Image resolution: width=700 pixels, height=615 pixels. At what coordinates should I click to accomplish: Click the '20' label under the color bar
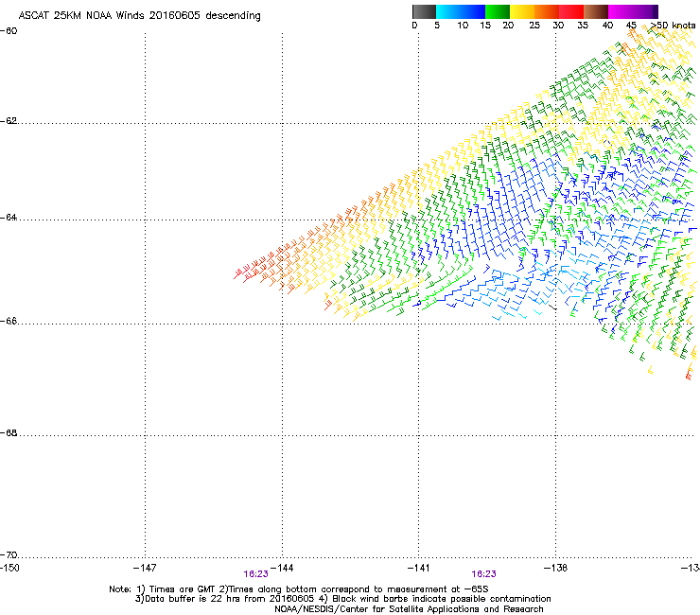click(508, 26)
